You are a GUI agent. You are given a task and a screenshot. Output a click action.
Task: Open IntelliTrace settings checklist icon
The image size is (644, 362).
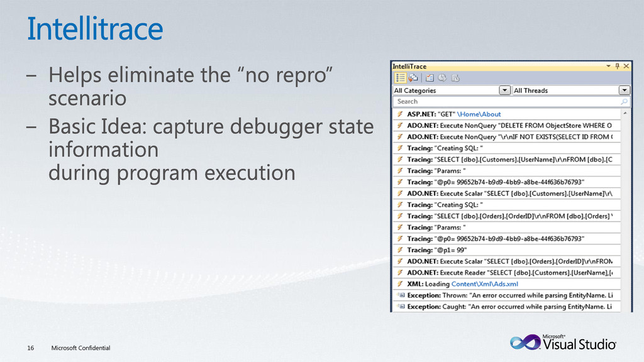tap(430, 77)
